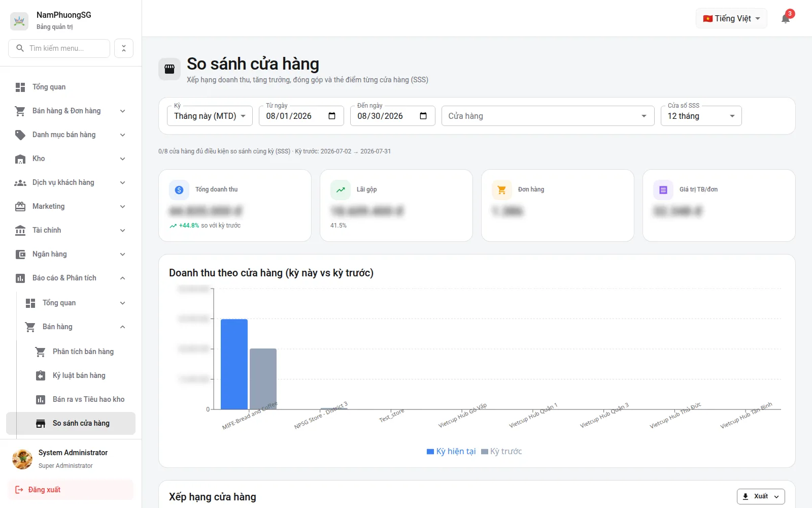Click the Dịch vụ khách hàng people icon
Viewport: 812px width, 508px height.
20,182
